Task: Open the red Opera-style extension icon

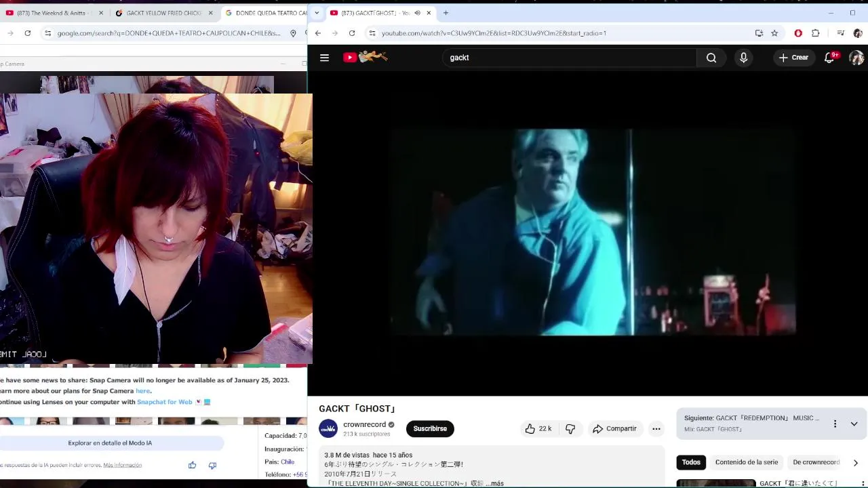Action: (x=798, y=33)
